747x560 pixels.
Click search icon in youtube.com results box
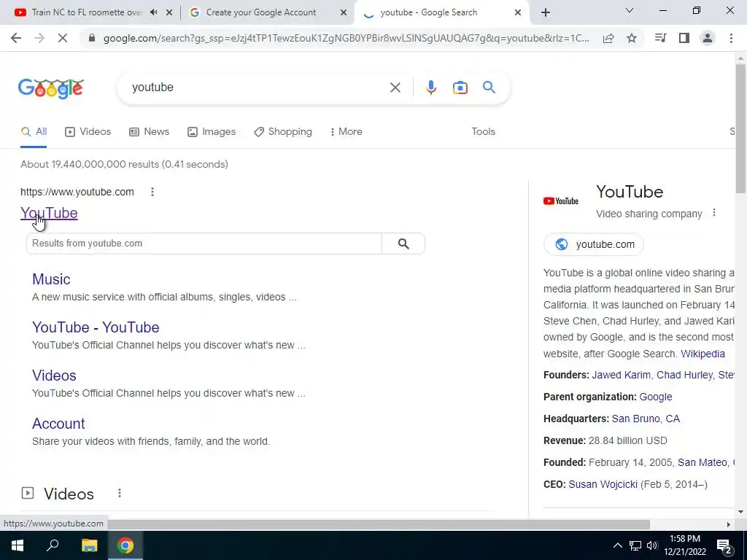tap(403, 244)
